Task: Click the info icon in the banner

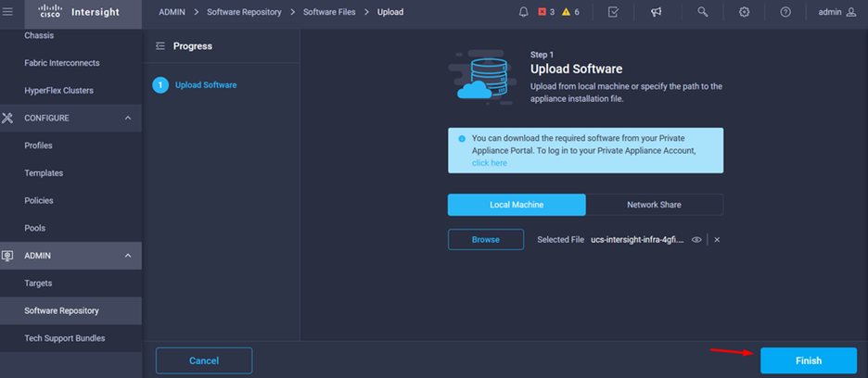Action: coord(462,138)
